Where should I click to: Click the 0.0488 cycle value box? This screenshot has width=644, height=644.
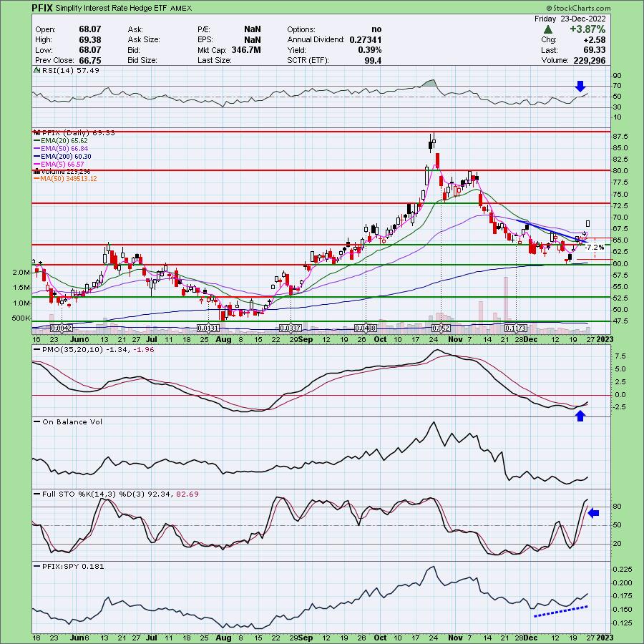click(x=366, y=328)
